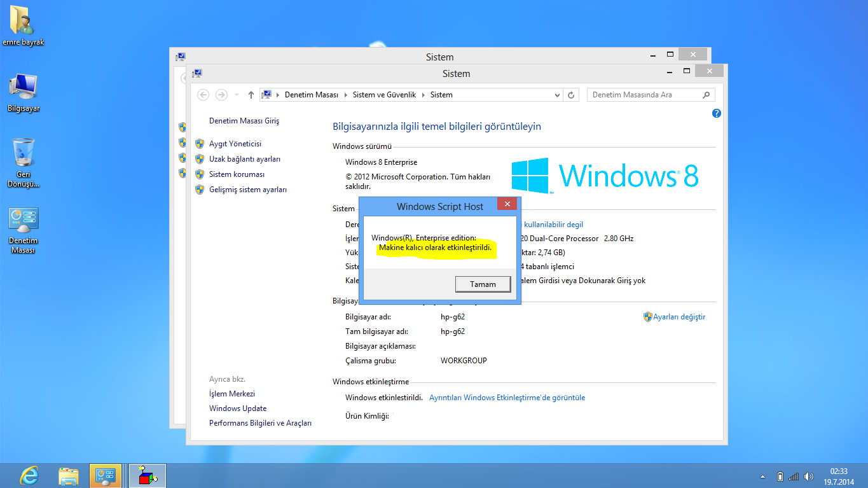This screenshot has height=488, width=868.
Task: Click the WORKGROUP value
Action: coord(464,361)
